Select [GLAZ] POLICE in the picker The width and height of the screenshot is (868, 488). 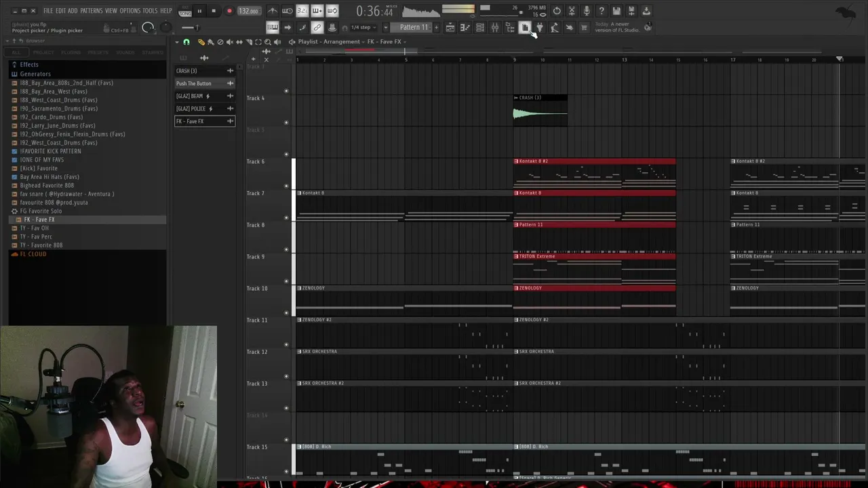click(x=204, y=108)
